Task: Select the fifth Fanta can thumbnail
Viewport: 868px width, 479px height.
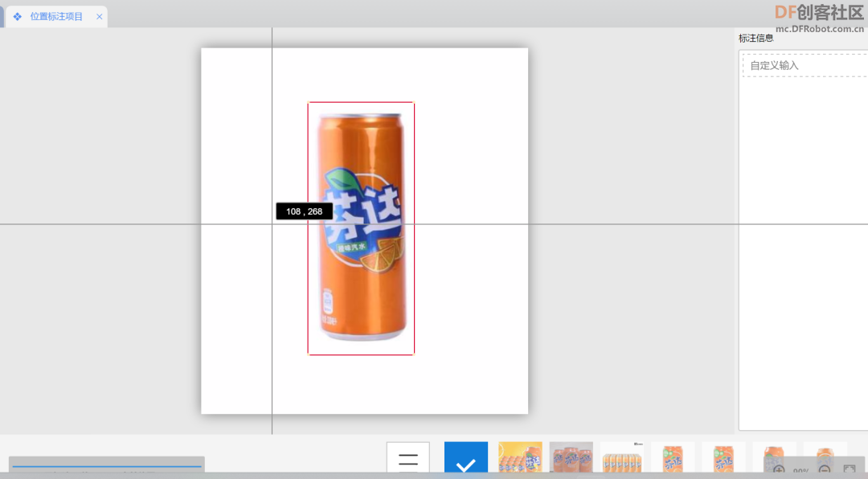Action: pyautogui.click(x=724, y=457)
